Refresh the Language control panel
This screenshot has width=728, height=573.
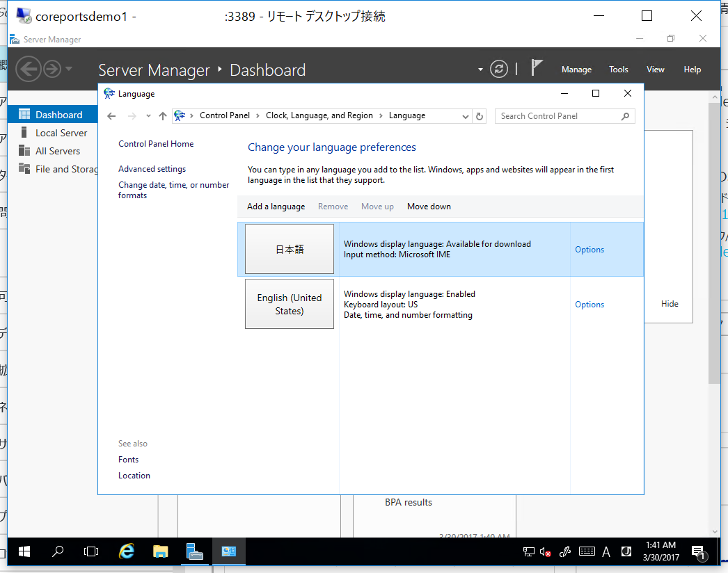480,116
